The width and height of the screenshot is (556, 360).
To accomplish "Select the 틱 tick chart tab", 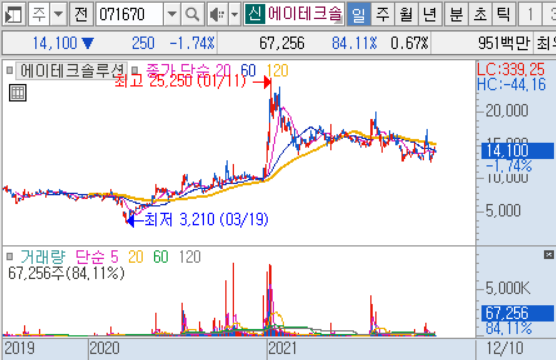I will 504,14.
